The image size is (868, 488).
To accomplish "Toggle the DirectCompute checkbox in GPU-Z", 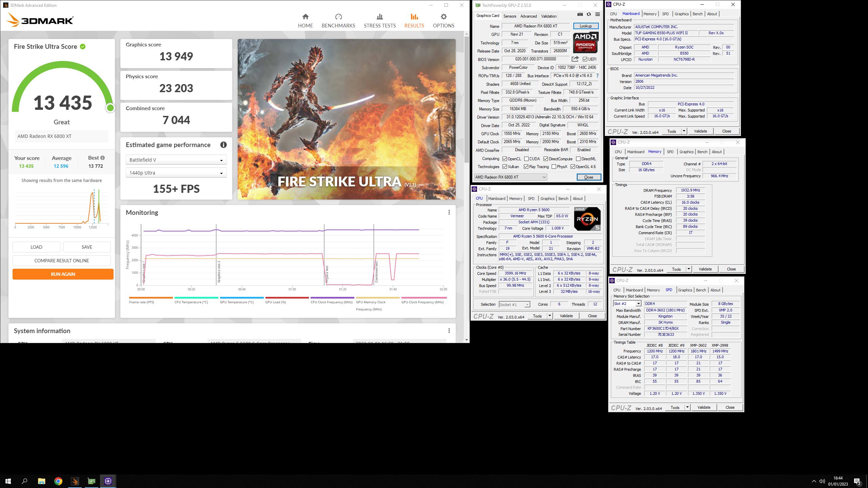I will click(x=546, y=159).
